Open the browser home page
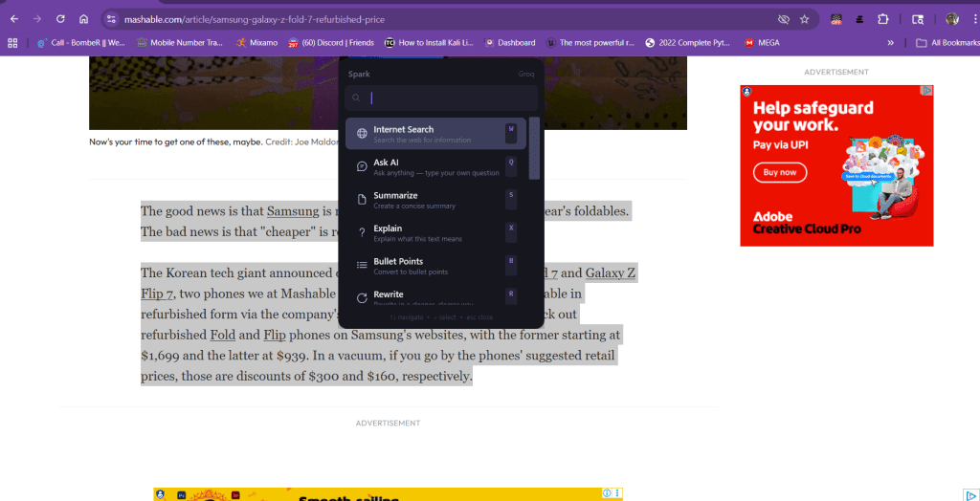The width and height of the screenshot is (980, 501). coord(83,19)
